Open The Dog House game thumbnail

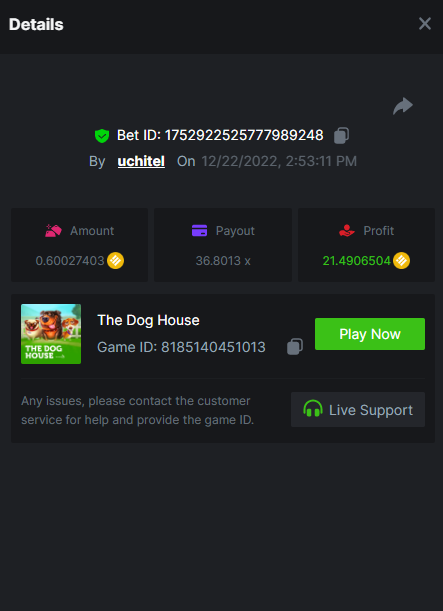(x=51, y=334)
